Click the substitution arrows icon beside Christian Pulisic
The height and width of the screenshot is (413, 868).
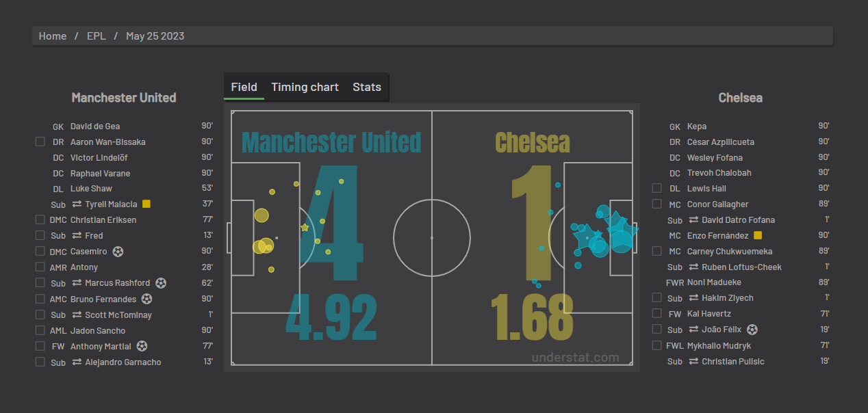[693, 361]
